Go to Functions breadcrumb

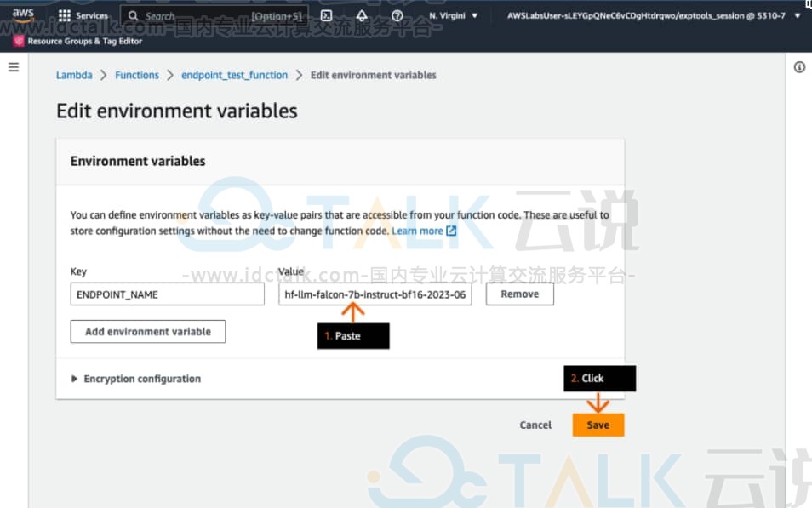(137, 75)
